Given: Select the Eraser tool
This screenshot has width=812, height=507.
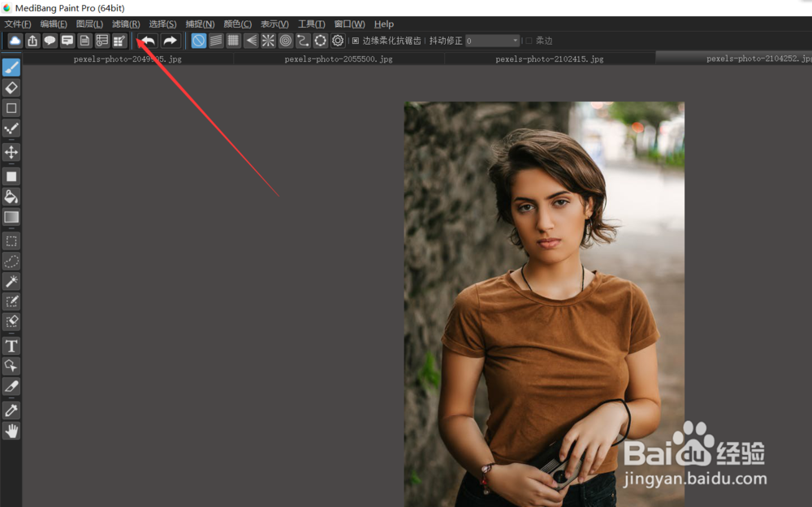Looking at the screenshot, I should pos(11,88).
